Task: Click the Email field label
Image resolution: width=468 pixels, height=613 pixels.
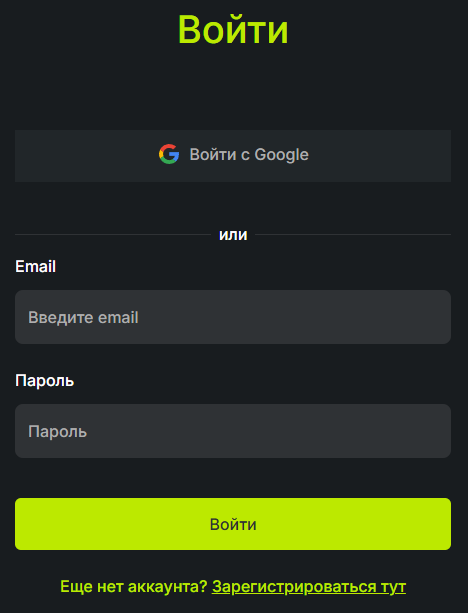Action: pyautogui.click(x=36, y=267)
